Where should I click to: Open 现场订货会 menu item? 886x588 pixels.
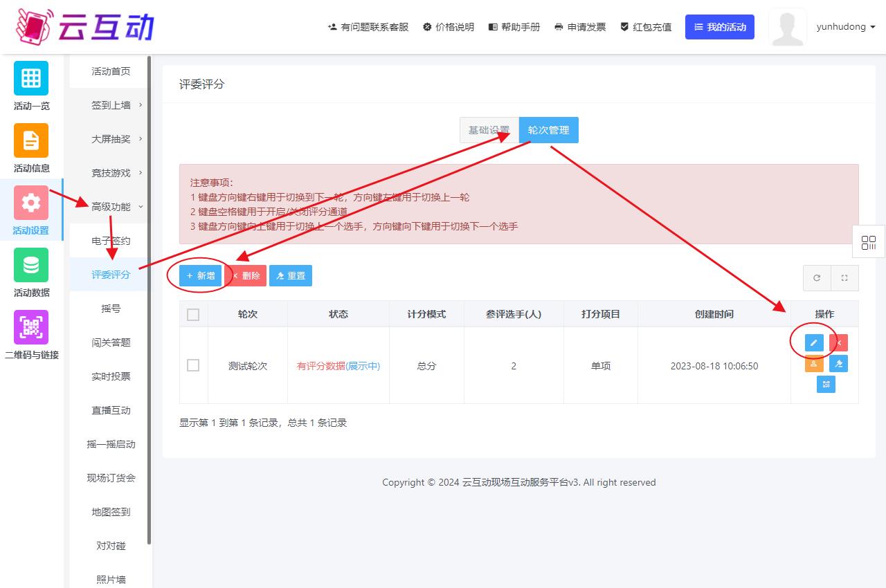pyautogui.click(x=110, y=478)
